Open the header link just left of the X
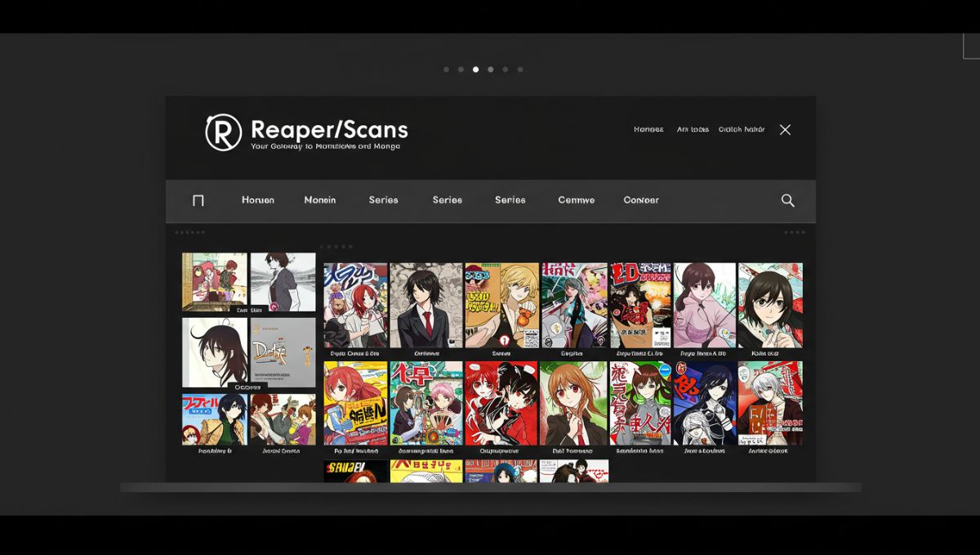 tap(742, 130)
